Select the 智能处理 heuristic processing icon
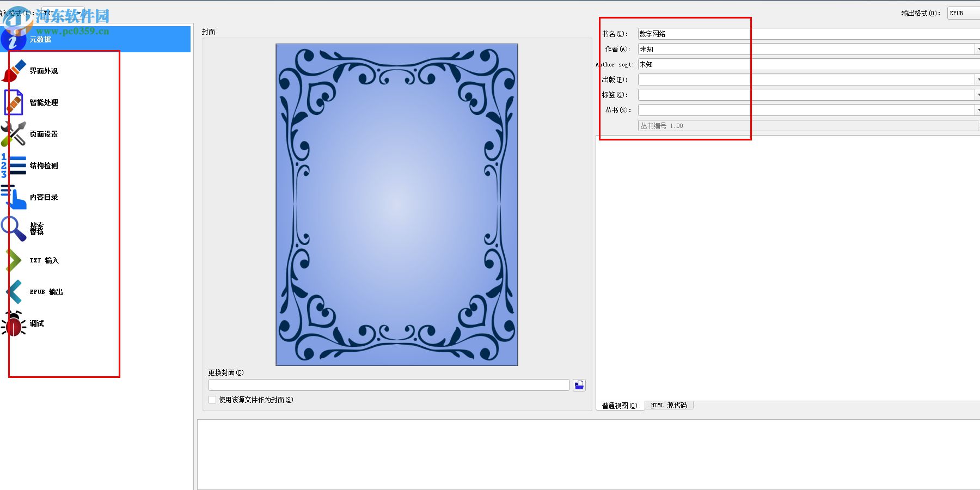This screenshot has height=490, width=980. tap(14, 102)
